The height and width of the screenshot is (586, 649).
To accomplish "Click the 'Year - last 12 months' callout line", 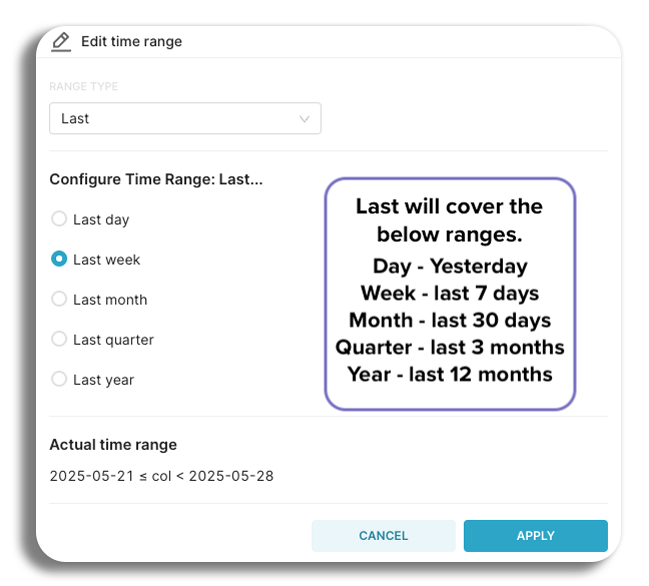I will pos(450,375).
